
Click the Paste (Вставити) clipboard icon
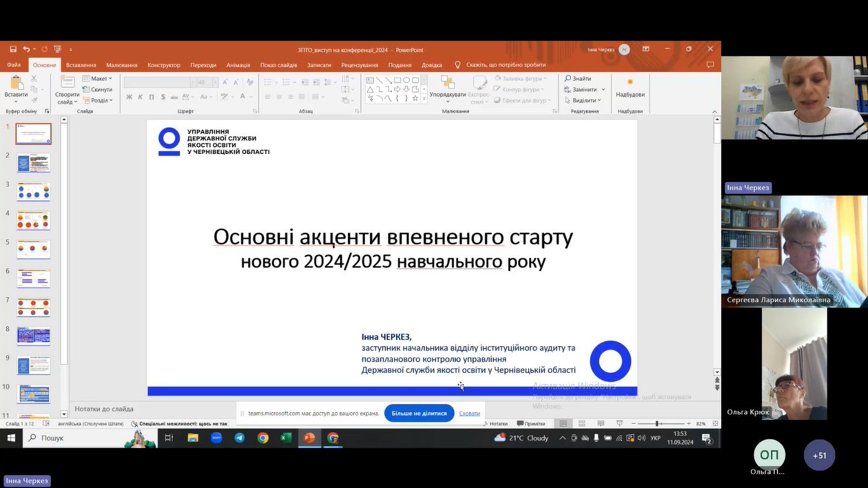16,83
